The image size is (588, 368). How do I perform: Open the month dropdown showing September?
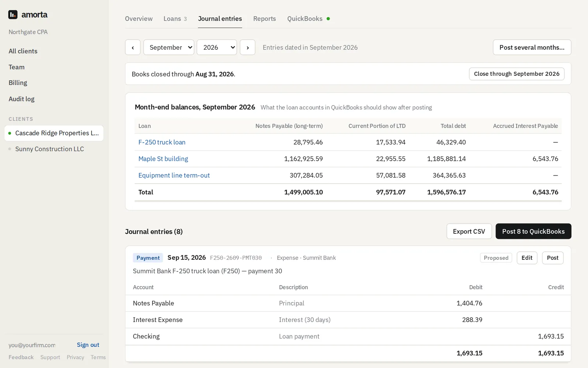[x=169, y=47]
